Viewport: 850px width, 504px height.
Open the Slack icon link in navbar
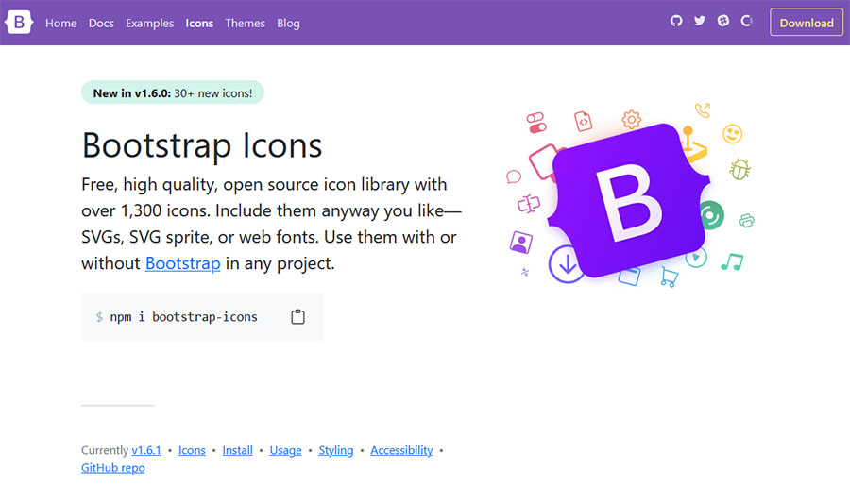[723, 21]
